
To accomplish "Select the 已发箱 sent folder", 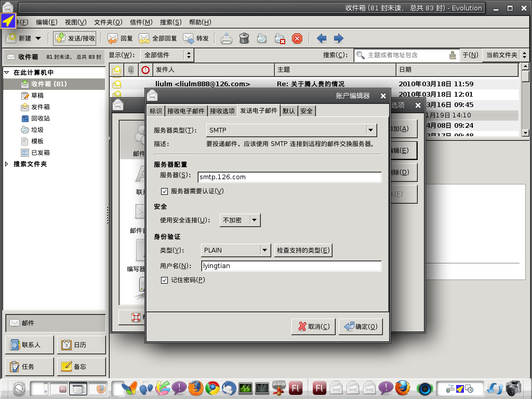I will [35, 153].
